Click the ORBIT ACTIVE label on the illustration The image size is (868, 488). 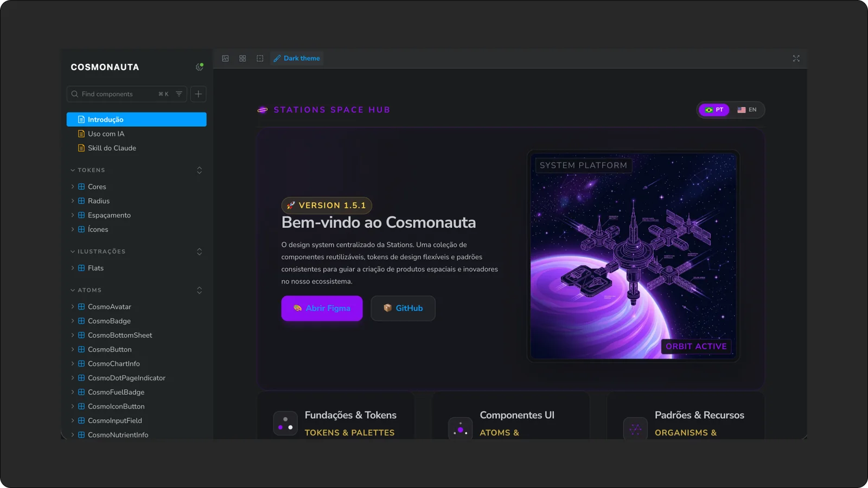coord(696,346)
